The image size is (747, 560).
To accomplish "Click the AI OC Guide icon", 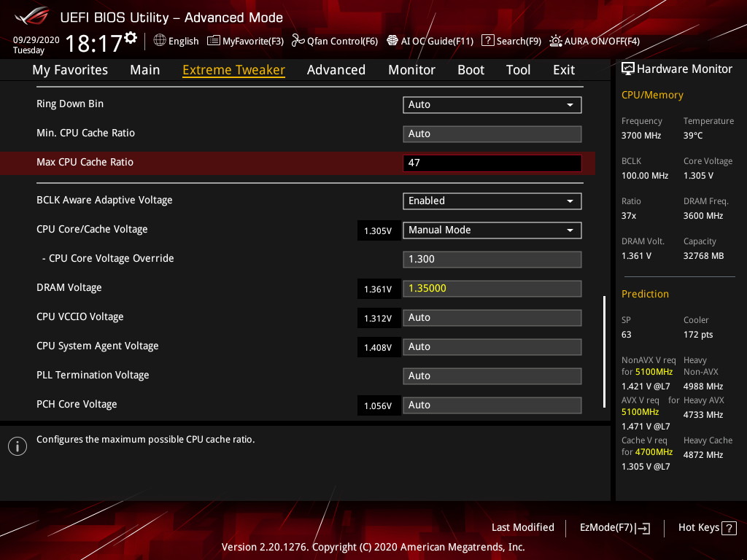I will pyautogui.click(x=392, y=41).
